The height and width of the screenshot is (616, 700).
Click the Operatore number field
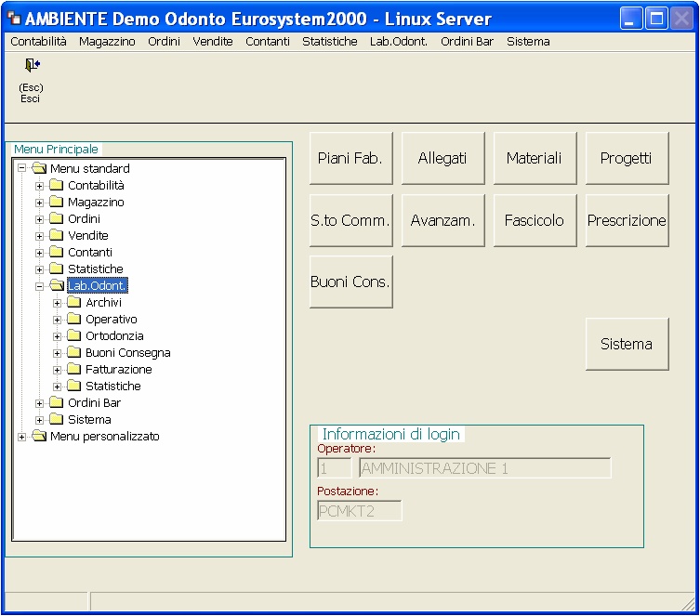pos(335,468)
